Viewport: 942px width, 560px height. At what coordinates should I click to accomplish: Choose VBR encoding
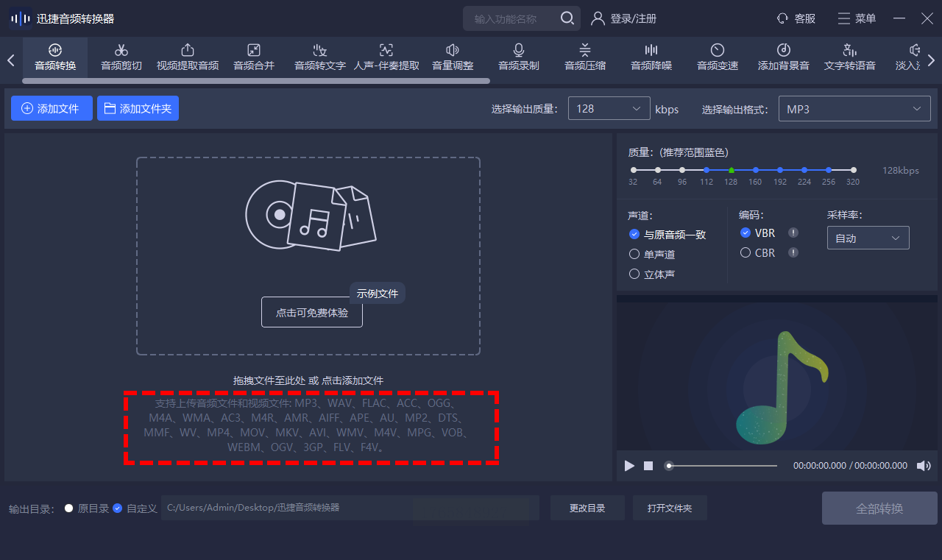(x=757, y=233)
